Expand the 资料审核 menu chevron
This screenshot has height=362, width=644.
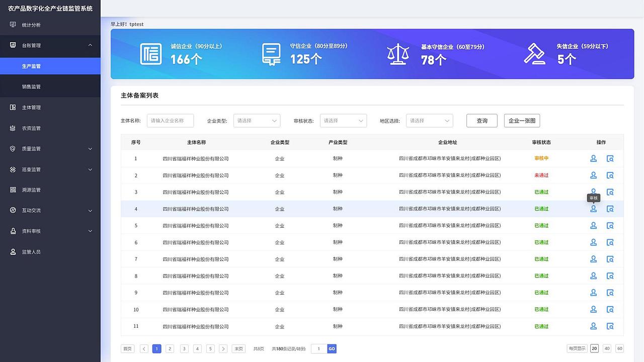(x=91, y=231)
